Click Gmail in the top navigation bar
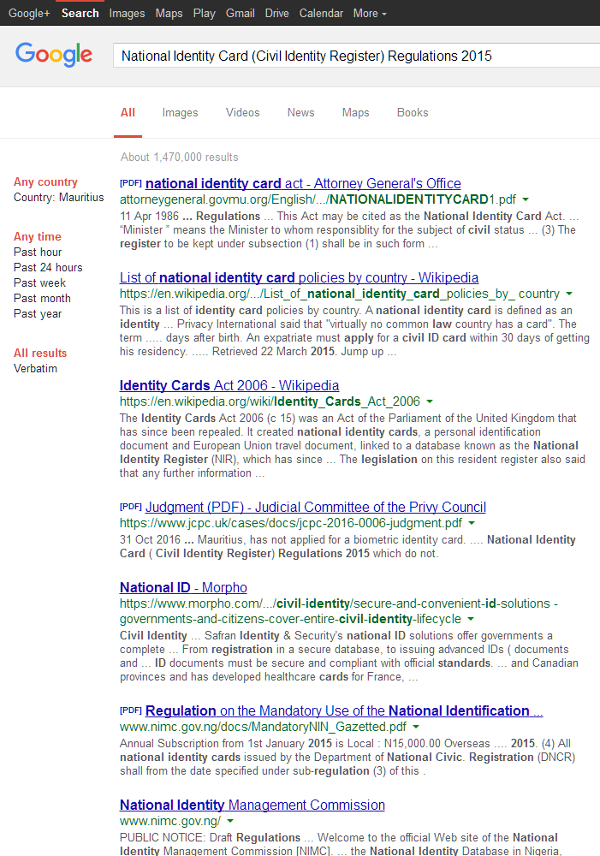The image size is (600, 856). [x=239, y=13]
